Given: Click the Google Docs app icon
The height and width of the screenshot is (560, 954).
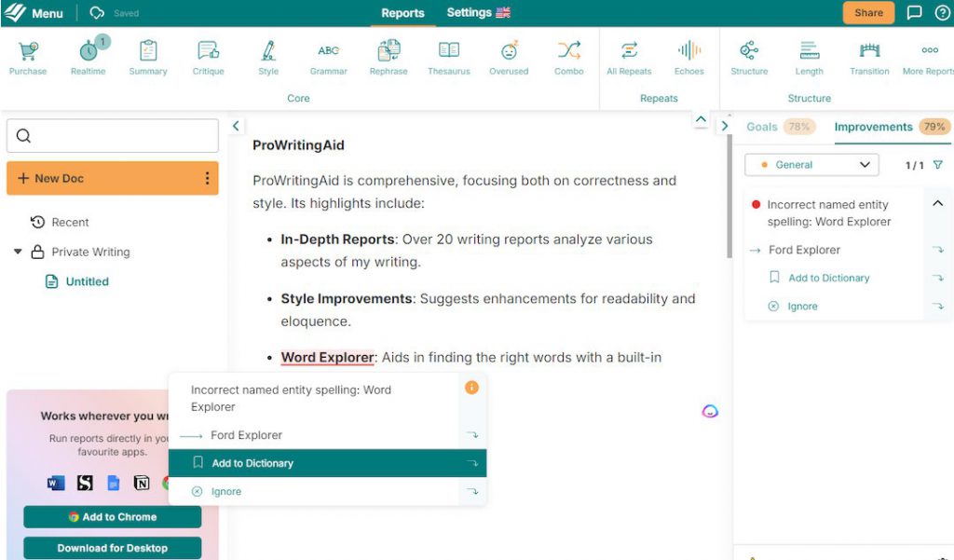Looking at the screenshot, I should click(113, 484).
